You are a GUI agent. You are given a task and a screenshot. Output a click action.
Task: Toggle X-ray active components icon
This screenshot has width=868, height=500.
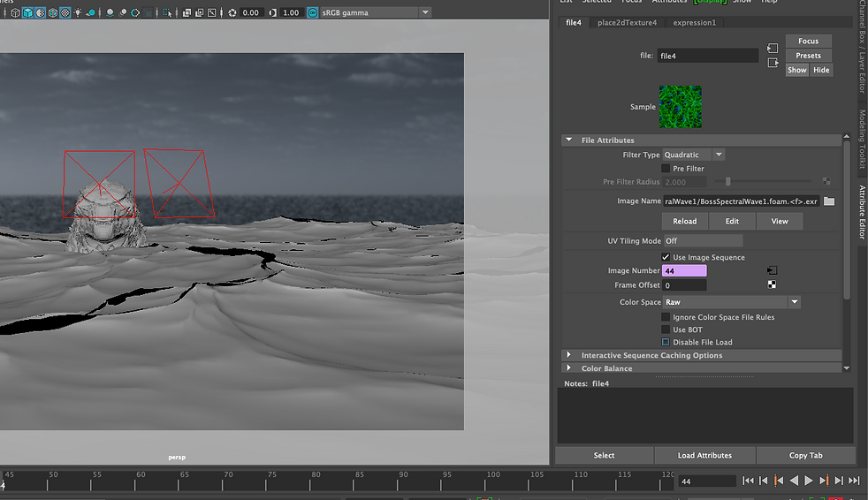pos(199,12)
